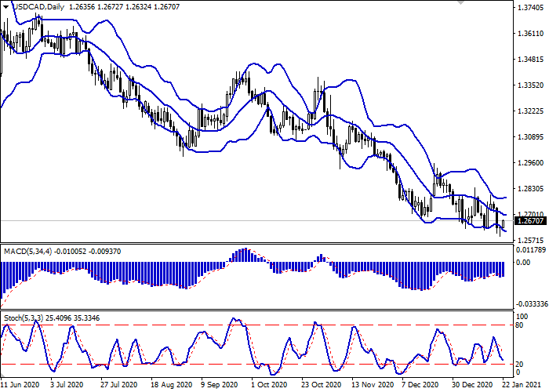Click the 13 Nov 2020 date label
This screenshot has width=549, height=392.
point(373,385)
